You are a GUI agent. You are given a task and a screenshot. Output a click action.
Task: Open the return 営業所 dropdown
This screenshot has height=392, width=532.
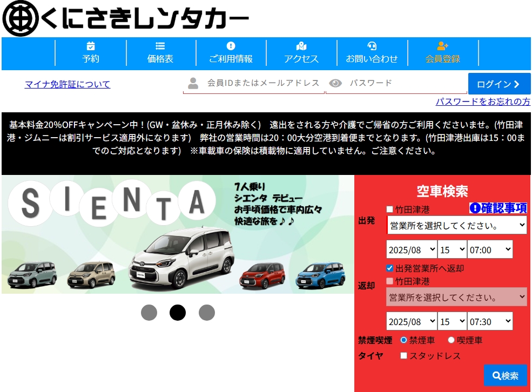(457, 297)
